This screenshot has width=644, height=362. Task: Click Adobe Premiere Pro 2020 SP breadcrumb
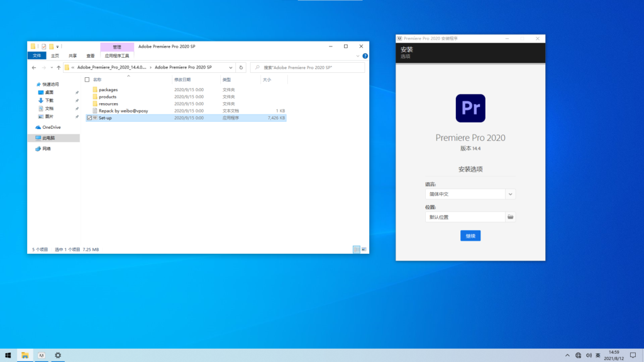pos(183,67)
